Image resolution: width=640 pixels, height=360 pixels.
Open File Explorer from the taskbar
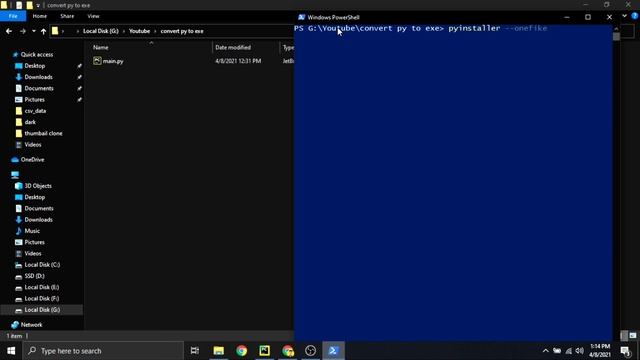[218, 351]
